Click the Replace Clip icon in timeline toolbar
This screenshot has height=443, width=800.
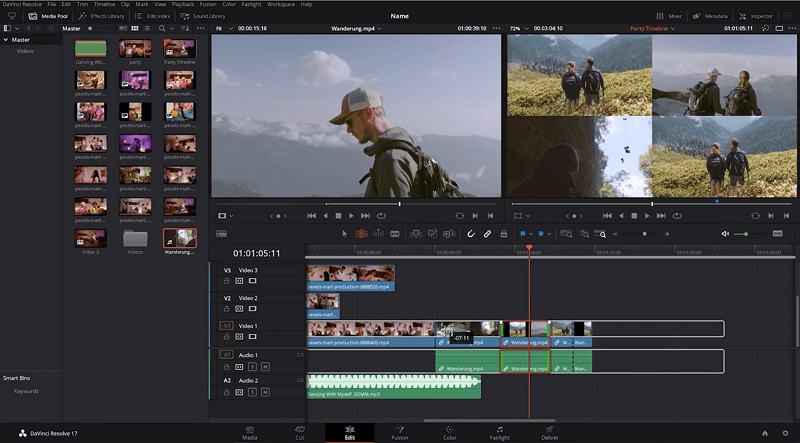tap(449, 234)
